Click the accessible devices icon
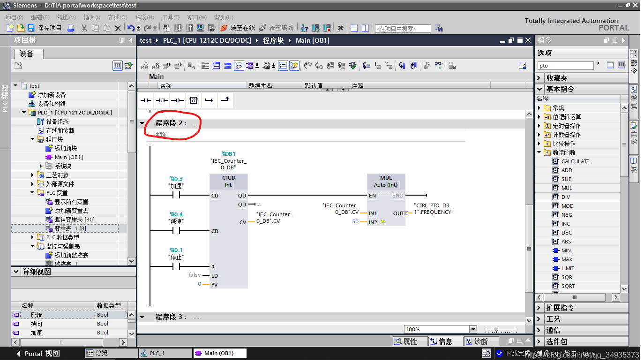The height and width of the screenshot is (364, 644). click(x=304, y=28)
